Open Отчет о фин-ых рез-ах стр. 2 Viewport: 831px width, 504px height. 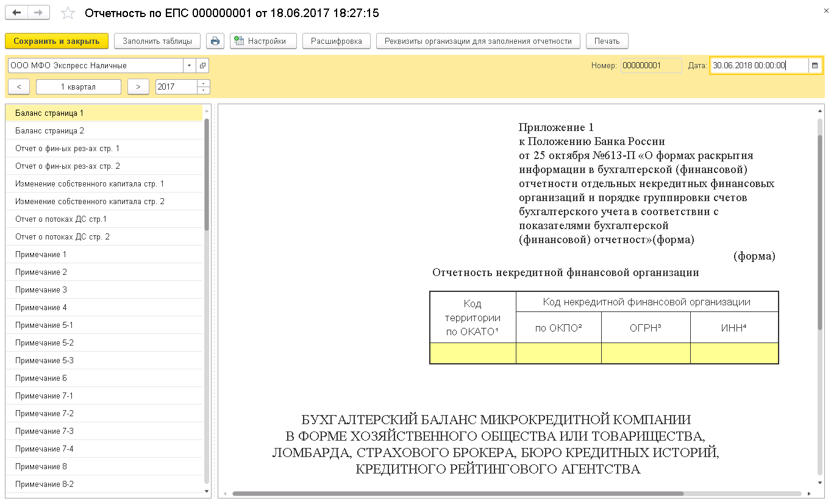pos(104,166)
